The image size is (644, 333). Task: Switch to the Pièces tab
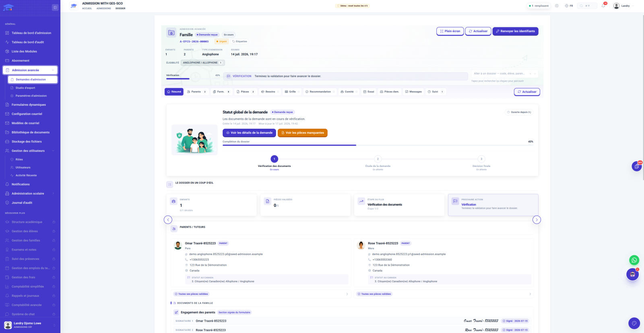pyautogui.click(x=246, y=92)
